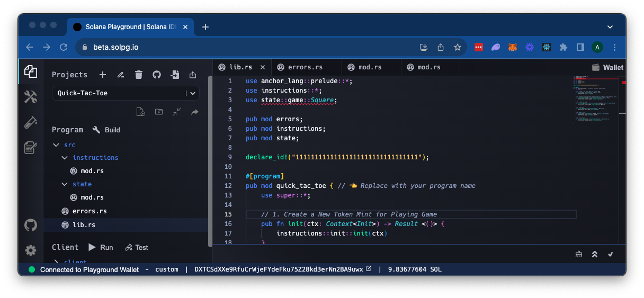Run the client script

[101, 247]
